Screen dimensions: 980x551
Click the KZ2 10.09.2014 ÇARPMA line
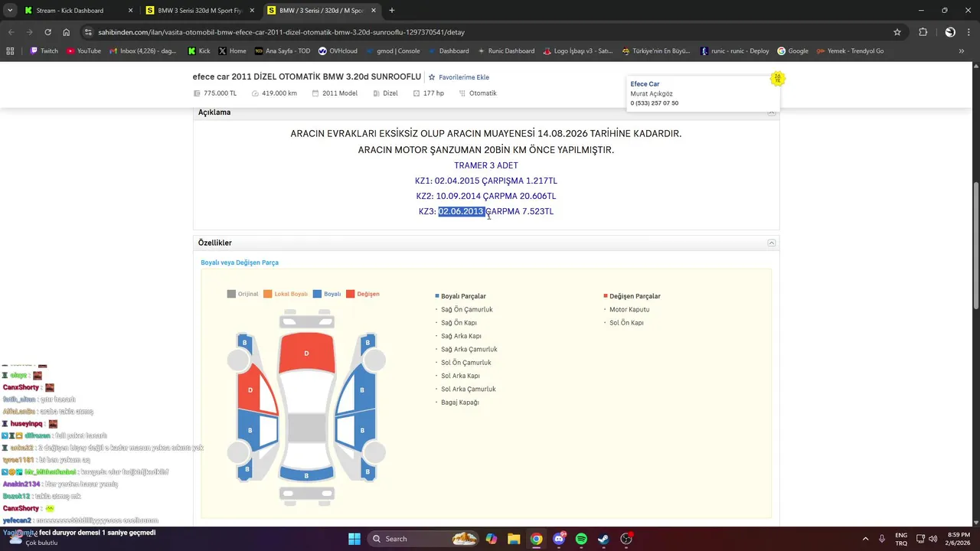point(486,197)
